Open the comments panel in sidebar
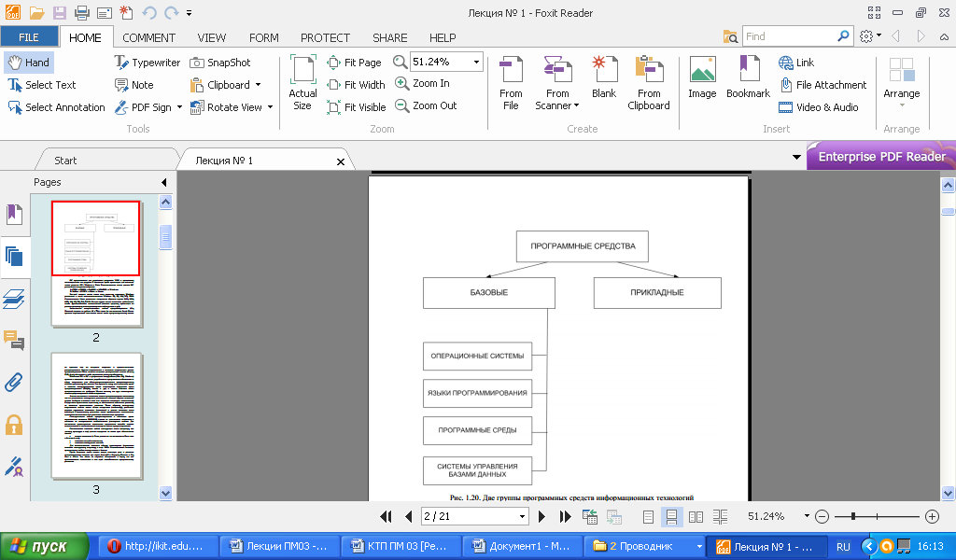The width and height of the screenshot is (956, 560). tap(14, 340)
